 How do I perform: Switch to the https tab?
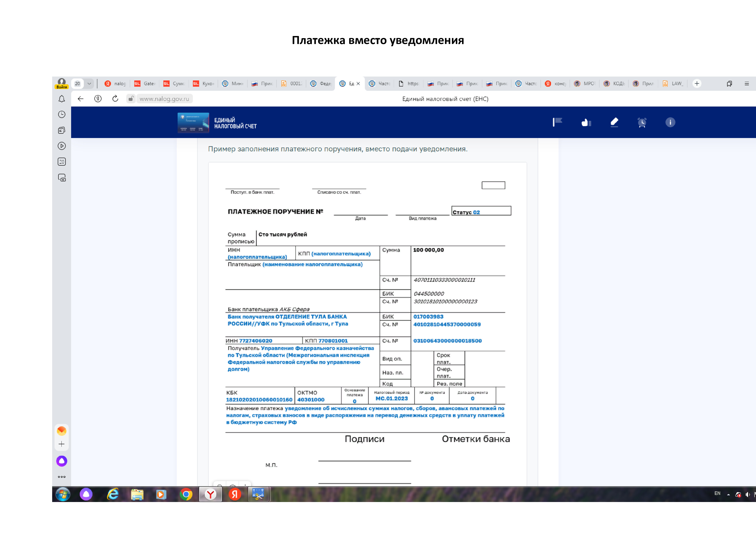coord(409,84)
